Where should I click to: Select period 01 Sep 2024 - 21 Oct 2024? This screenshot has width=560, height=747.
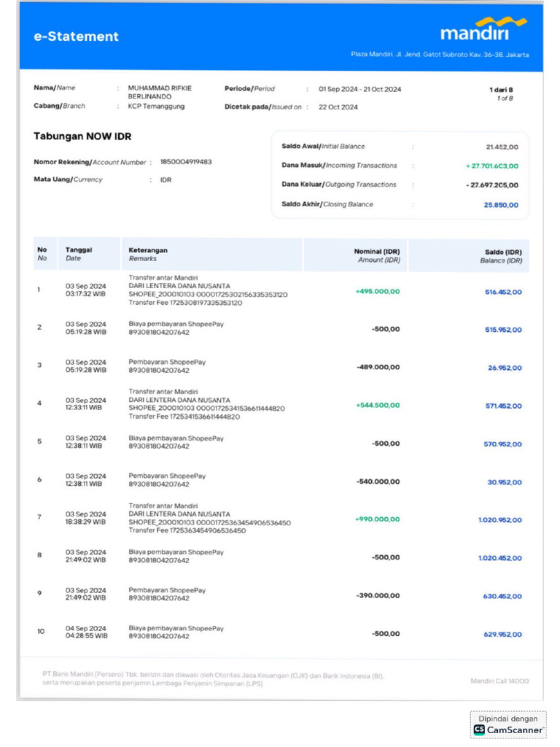[x=359, y=89]
